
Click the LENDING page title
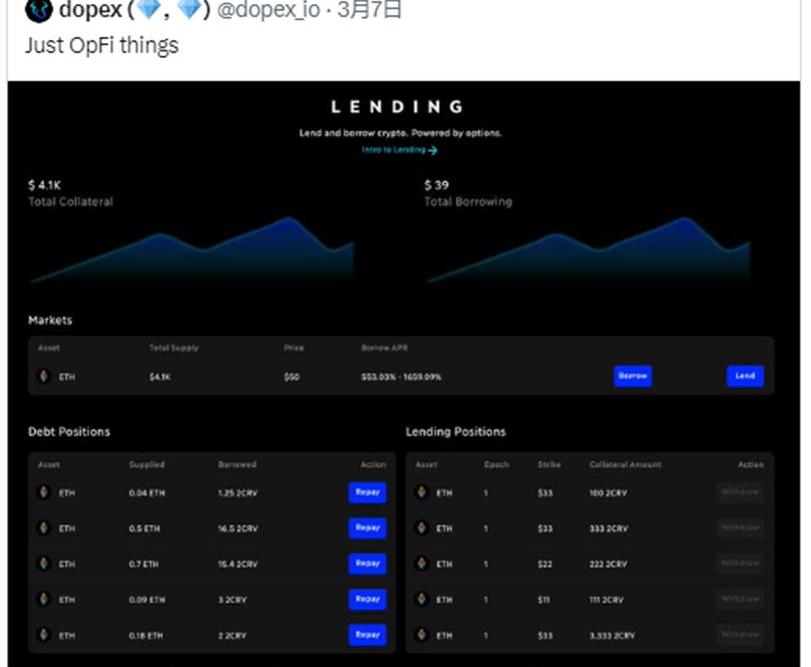[x=397, y=107]
